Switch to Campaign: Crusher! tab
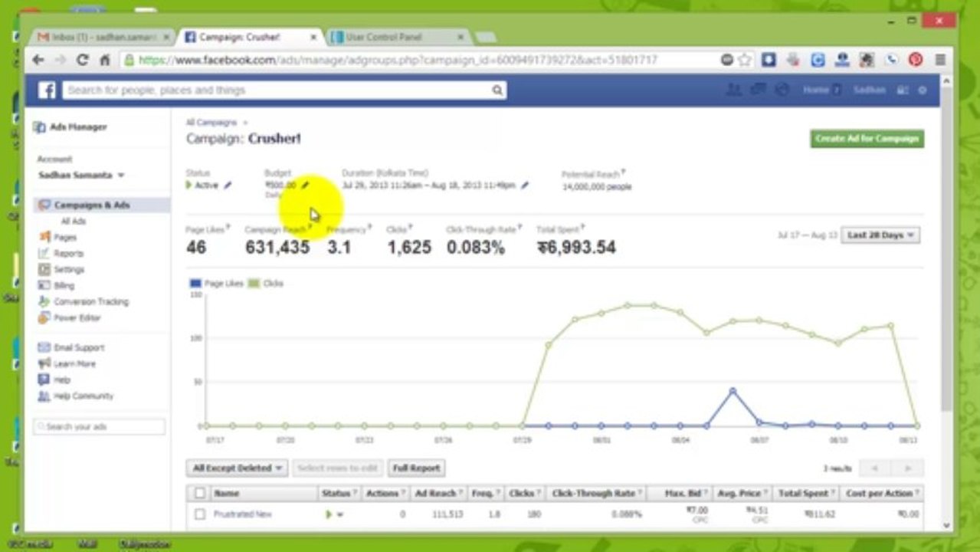Image resolution: width=980 pixels, height=552 pixels. (247, 37)
